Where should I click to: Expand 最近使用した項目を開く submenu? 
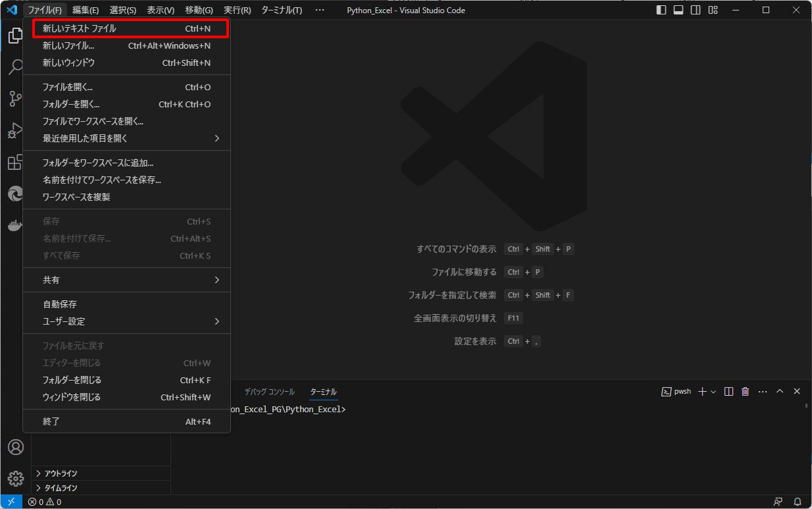pos(126,138)
